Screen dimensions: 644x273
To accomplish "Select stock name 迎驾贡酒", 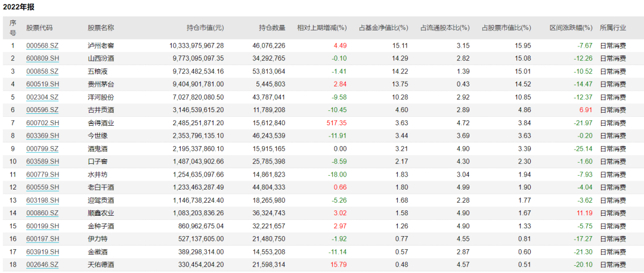I will pyautogui.click(x=101, y=200).
